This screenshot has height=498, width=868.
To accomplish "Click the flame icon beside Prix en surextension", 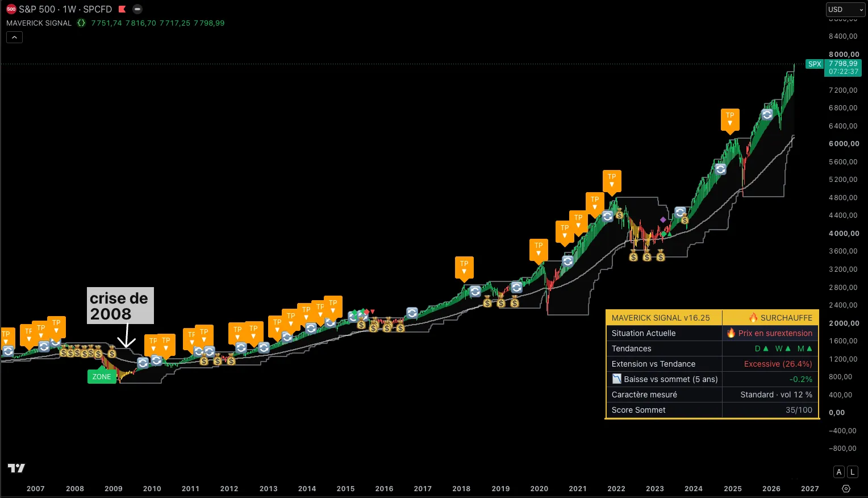I will (x=731, y=333).
